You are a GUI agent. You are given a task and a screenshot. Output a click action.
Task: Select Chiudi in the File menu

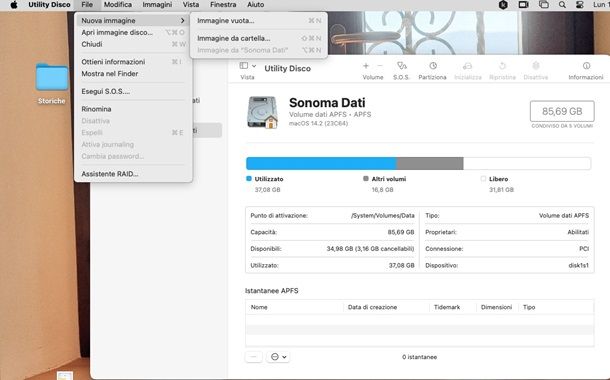click(133, 44)
